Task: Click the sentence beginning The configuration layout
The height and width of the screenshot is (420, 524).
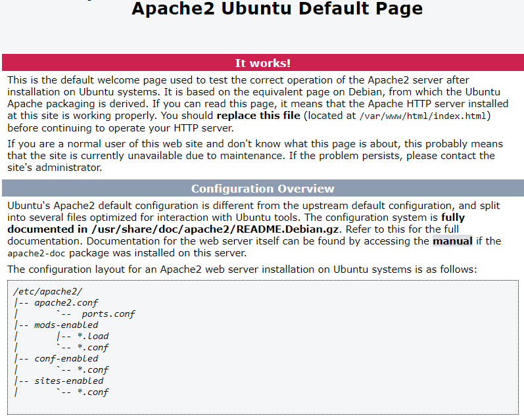Action: [x=243, y=269]
